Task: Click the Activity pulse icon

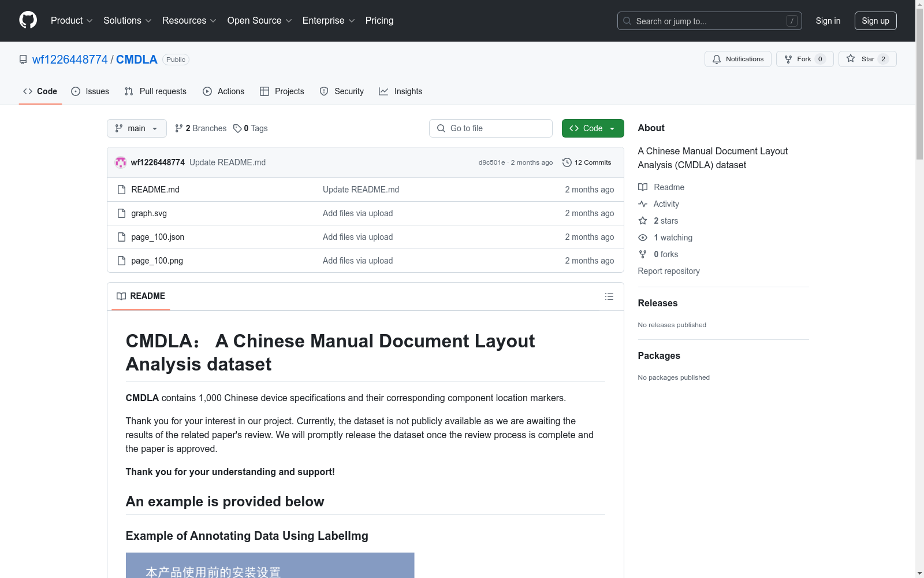Action: [x=643, y=204]
